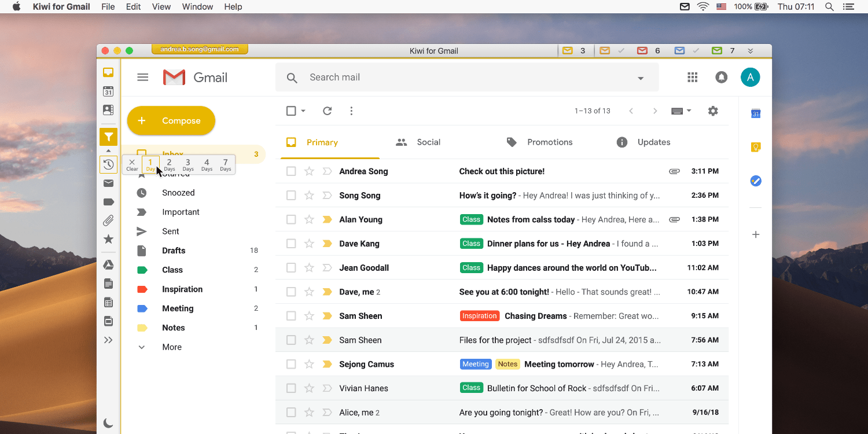Open Google Contacts from the Kiwi sidebar
868x434 pixels.
108,109
